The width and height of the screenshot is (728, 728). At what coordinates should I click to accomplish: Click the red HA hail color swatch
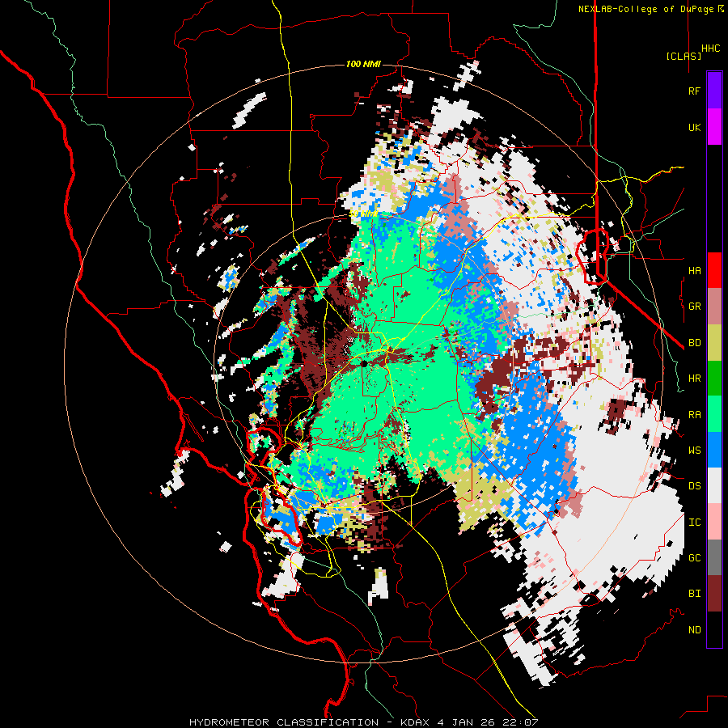[x=714, y=270]
